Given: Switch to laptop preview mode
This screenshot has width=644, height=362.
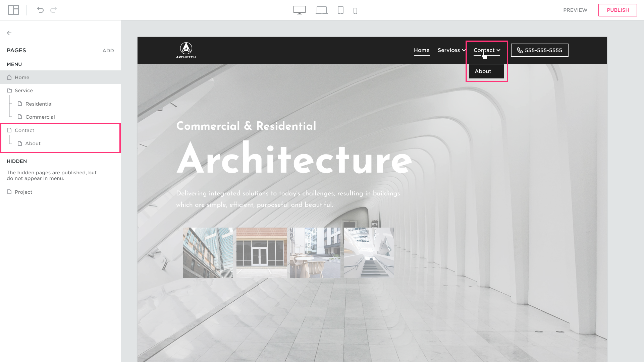Looking at the screenshot, I should 322,10.
